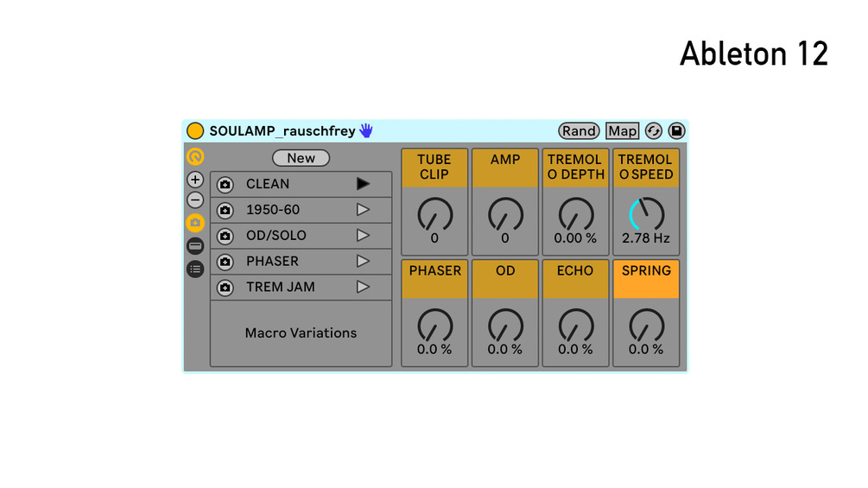Toggle the SOULAMP device activator button

[195, 130]
